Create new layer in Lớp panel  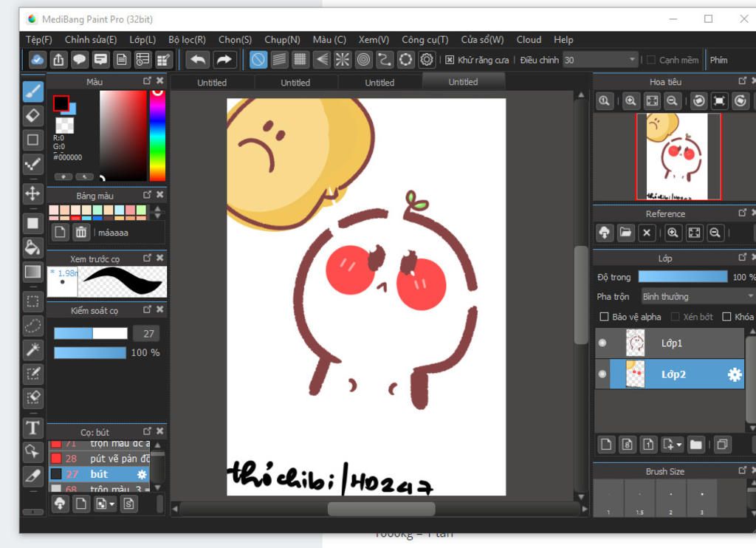click(606, 445)
